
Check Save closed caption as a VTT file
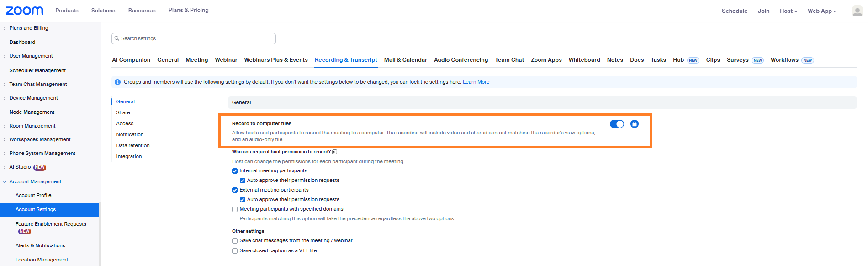[x=235, y=251]
